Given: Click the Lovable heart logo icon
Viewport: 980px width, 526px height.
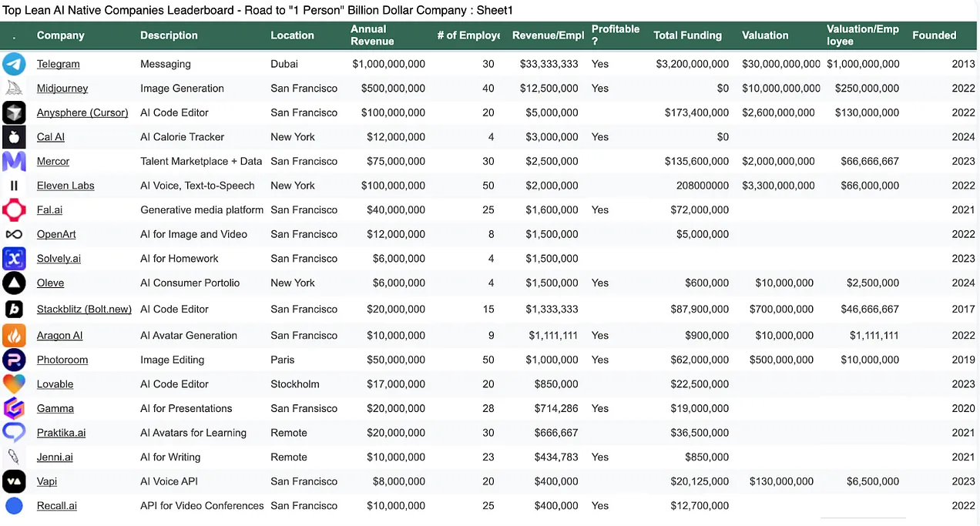Looking at the screenshot, I should tap(14, 384).
